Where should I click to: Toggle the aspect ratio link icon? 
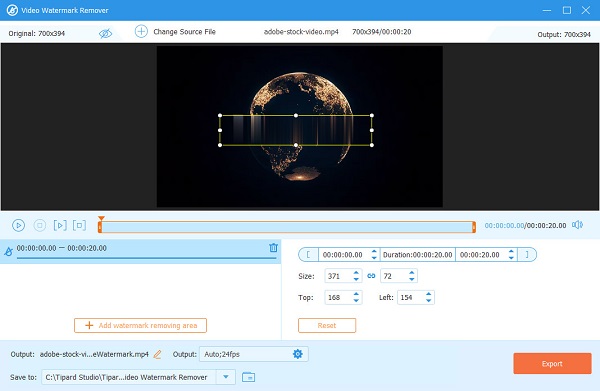click(x=371, y=276)
